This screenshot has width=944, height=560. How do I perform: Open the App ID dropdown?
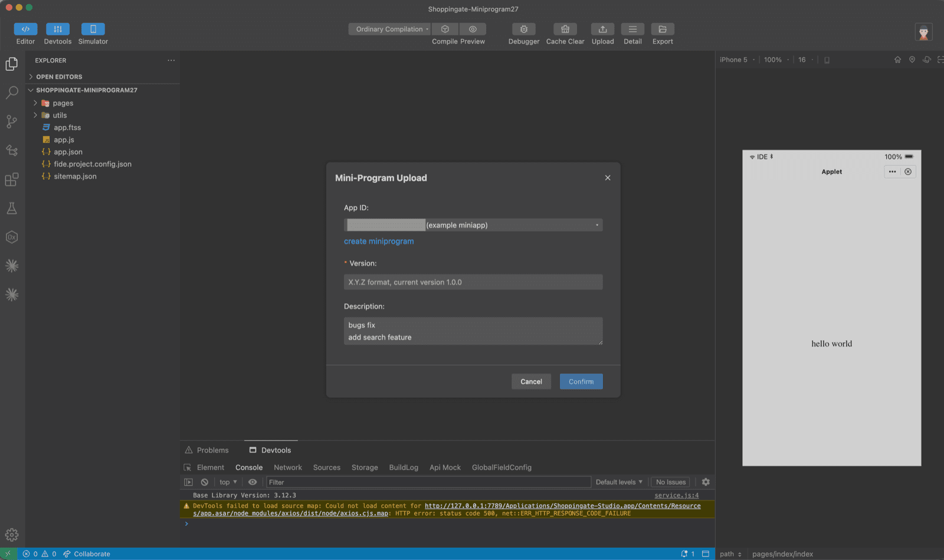coord(473,225)
